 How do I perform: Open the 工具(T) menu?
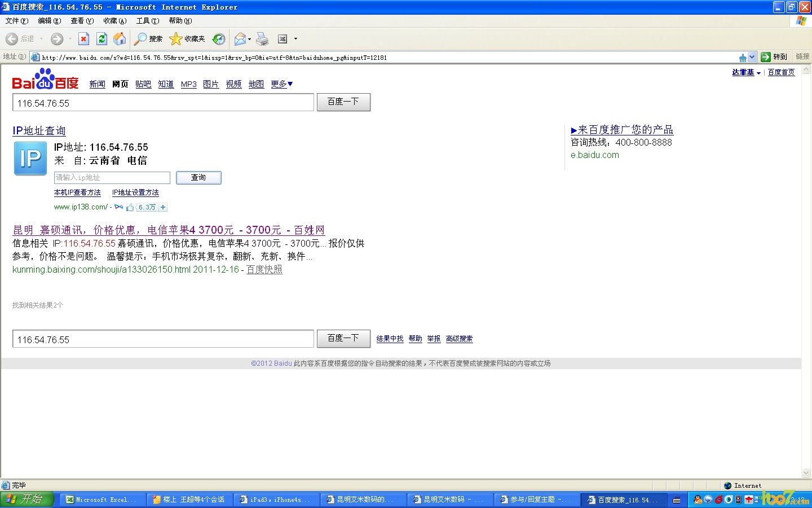148,21
